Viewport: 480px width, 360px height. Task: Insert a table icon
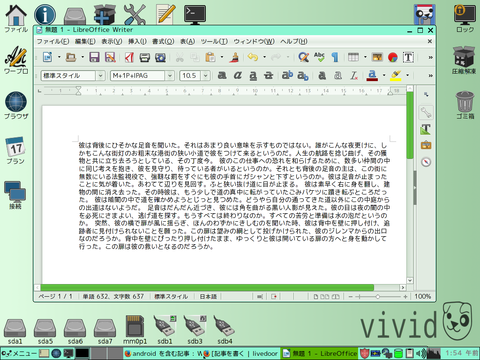353,57
